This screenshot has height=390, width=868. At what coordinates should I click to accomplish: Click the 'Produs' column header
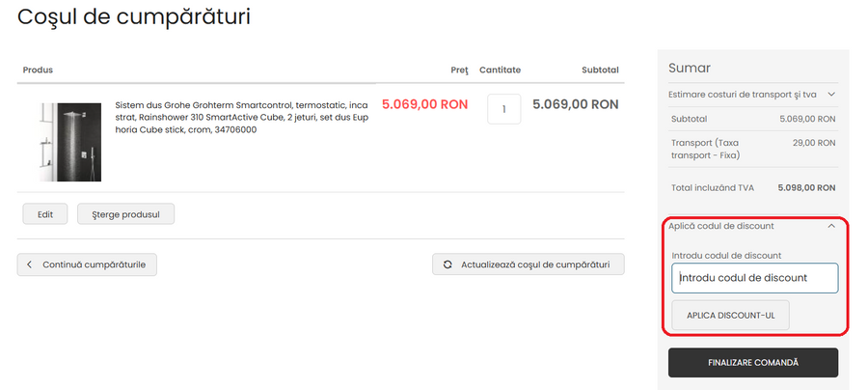pos(39,70)
